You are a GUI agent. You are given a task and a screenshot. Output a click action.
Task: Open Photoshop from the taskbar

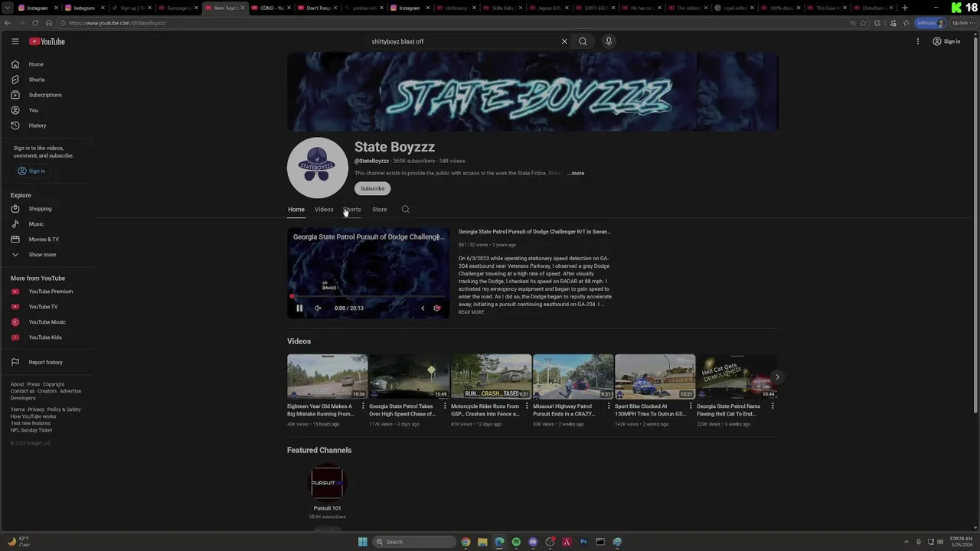[x=583, y=542]
